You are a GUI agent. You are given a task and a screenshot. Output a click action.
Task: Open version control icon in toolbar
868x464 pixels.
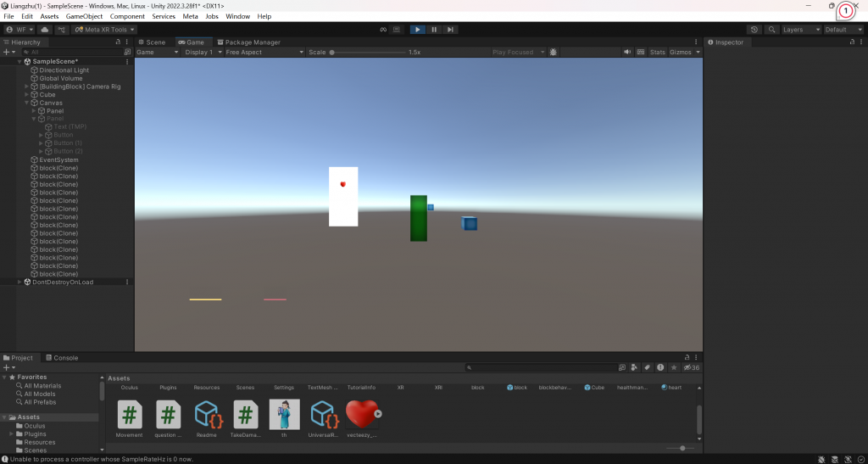click(x=62, y=30)
